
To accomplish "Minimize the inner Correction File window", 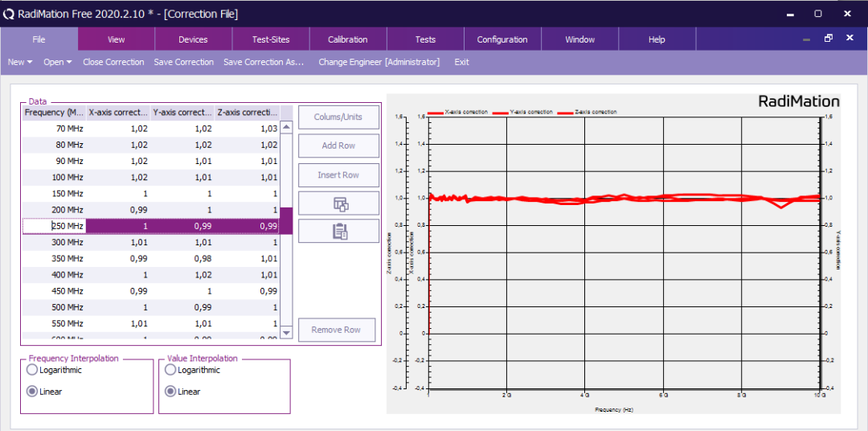I will tap(807, 39).
